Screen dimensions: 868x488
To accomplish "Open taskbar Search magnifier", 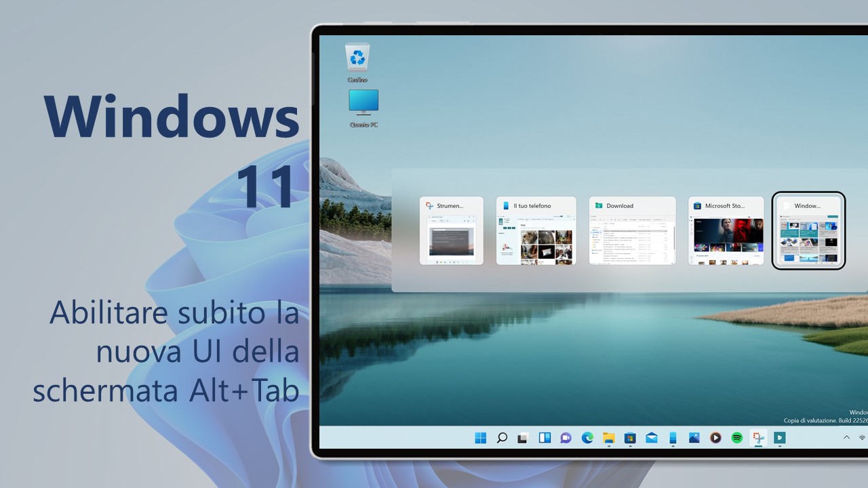I will point(502,438).
